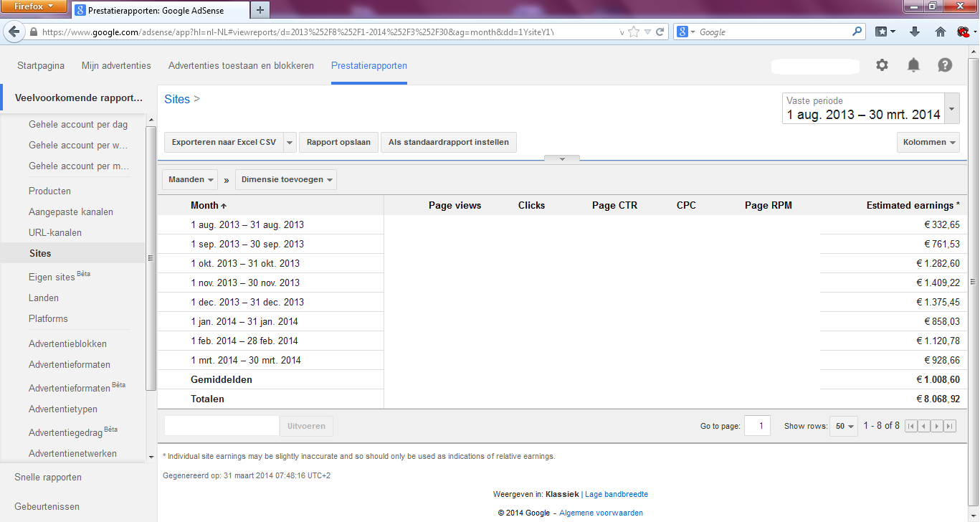Open AdSense settings gear icon
Image resolution: width=980 pixels, height=522 pixels.
[x=882, y=65]
